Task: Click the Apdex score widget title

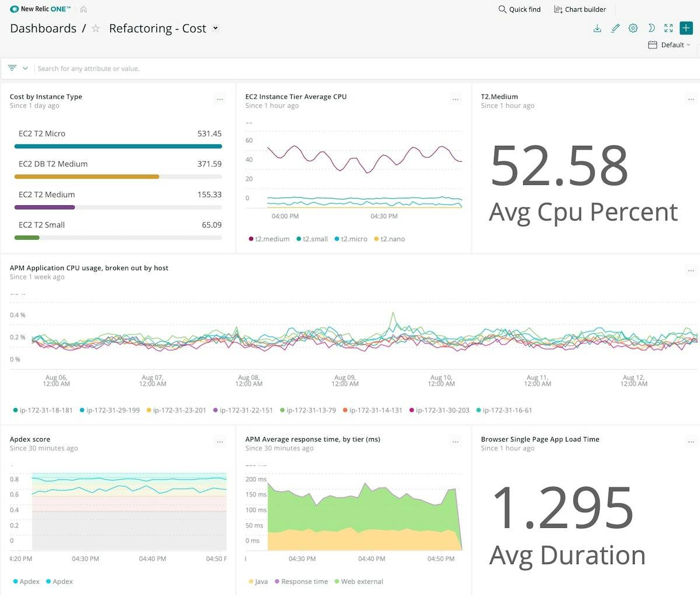Action: click(x=30, y=439)
